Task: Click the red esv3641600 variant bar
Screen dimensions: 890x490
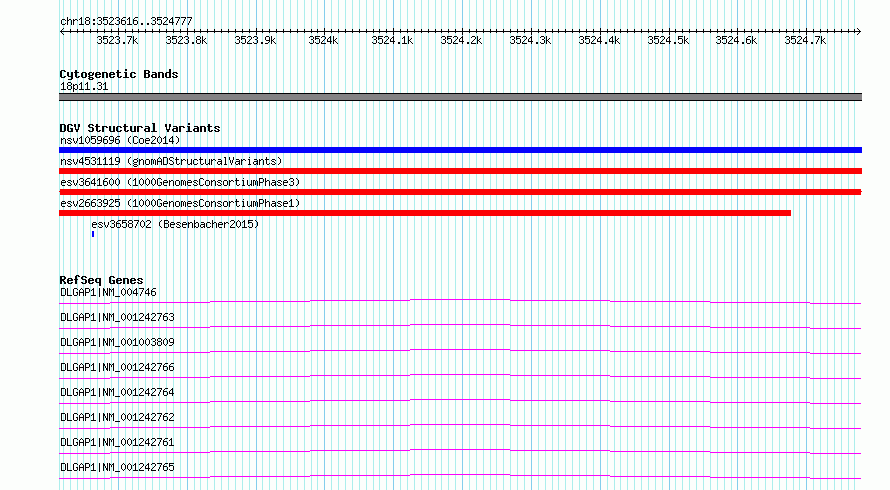Action: point(460,192)
